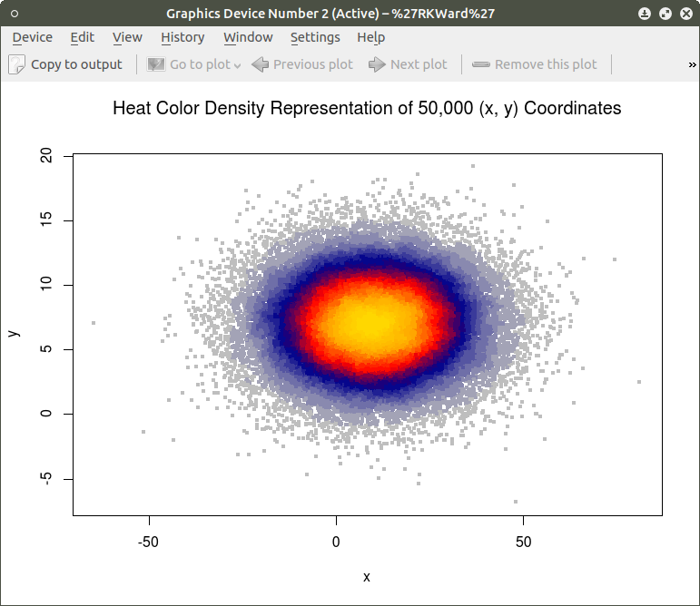Image resolution: width=700 pixels, height=606 pixels.
Task: Click the Heat Color Density plot title
Action: [x=367, y=108]
